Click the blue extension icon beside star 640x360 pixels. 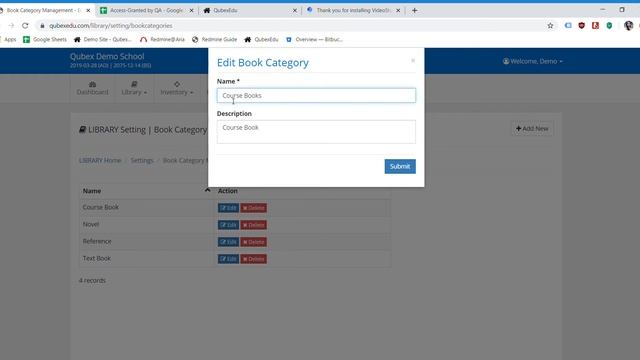[x=568, y=26]
